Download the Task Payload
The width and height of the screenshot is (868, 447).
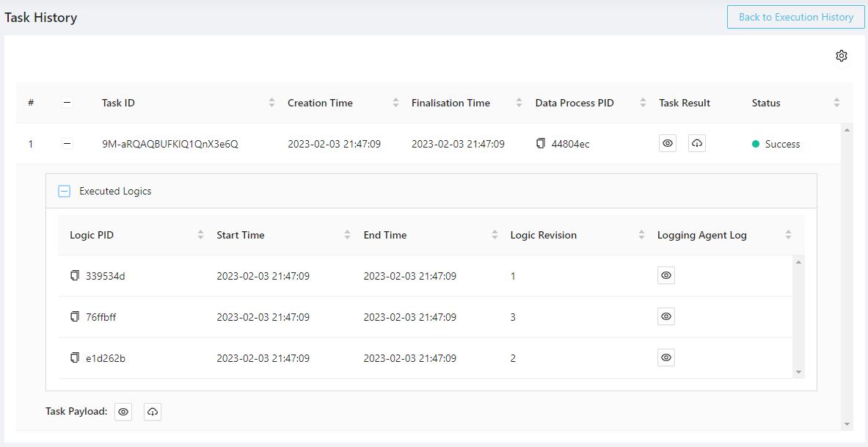153,412
